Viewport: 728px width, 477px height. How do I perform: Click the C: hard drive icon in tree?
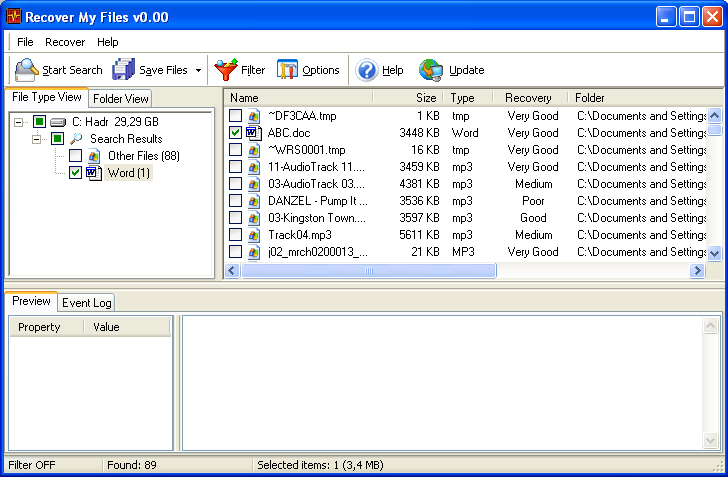58,122
